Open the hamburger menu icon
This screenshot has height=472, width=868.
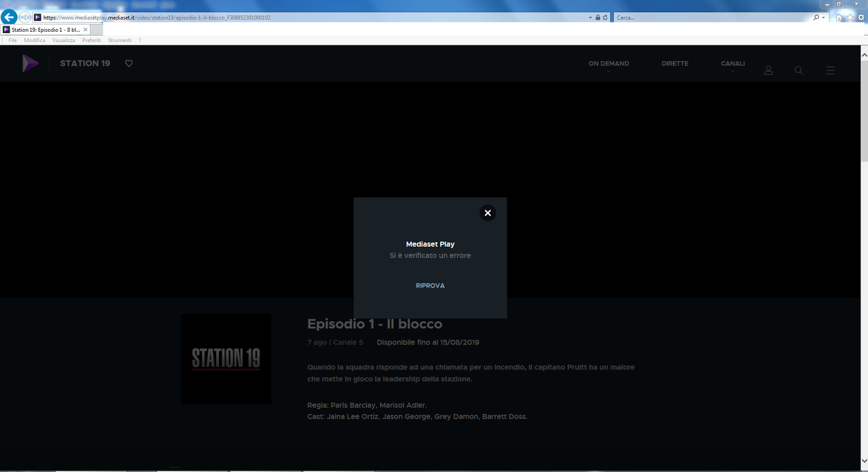click(830, 71)
